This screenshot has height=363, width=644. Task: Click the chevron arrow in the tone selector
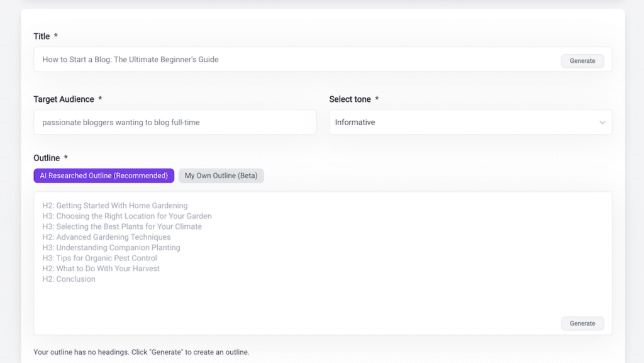[602, 123]
